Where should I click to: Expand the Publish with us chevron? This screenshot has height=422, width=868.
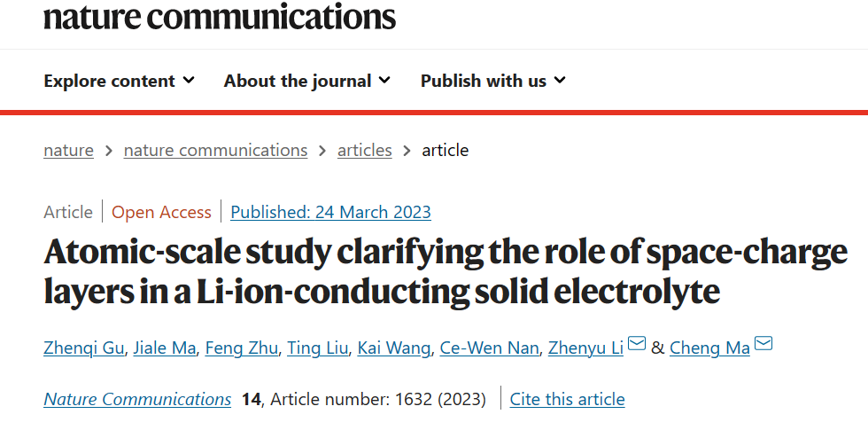[x=560, y=81]
